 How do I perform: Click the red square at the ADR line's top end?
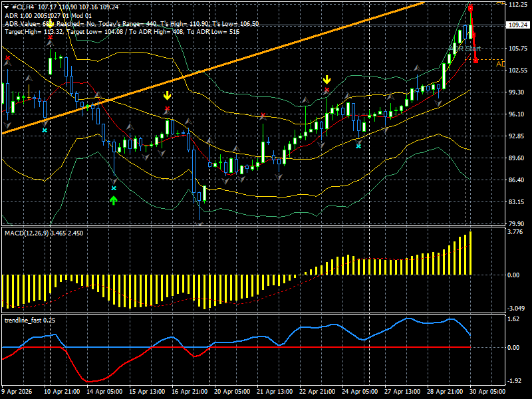pyautogui.click(x=471, y=8)
